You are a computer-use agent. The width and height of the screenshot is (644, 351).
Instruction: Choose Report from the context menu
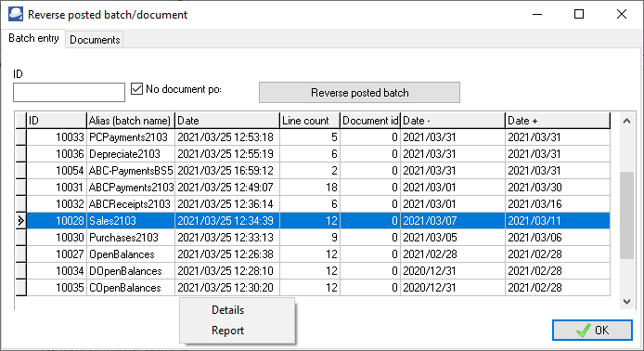coord(227,331)
